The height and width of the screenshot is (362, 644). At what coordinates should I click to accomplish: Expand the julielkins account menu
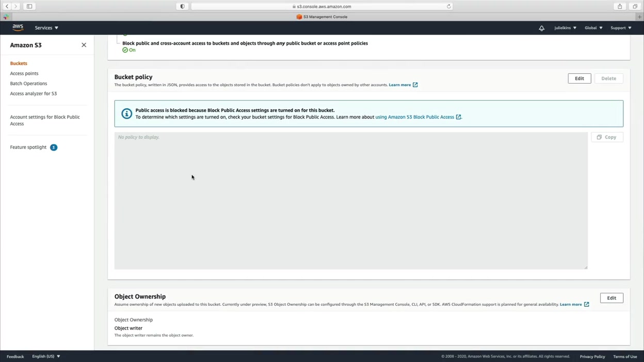565,28
